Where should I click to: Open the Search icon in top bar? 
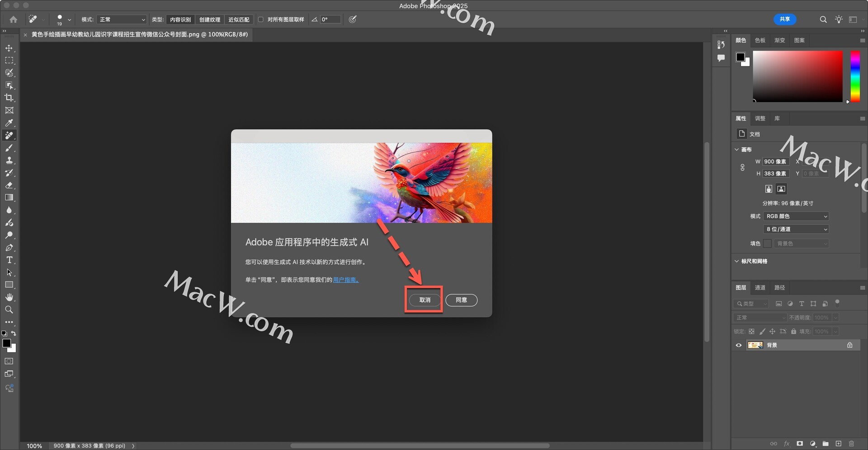click(x=823, y=19)
